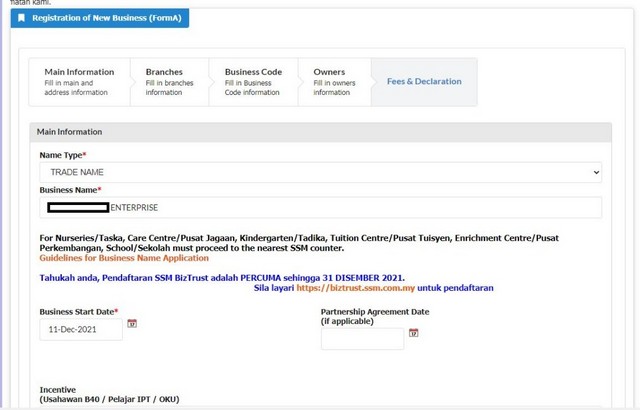Open the calendar picker for Partnership Agreement Date
Image resolution: width=640 pixels, height=410 pixels.
coord(414,333)
